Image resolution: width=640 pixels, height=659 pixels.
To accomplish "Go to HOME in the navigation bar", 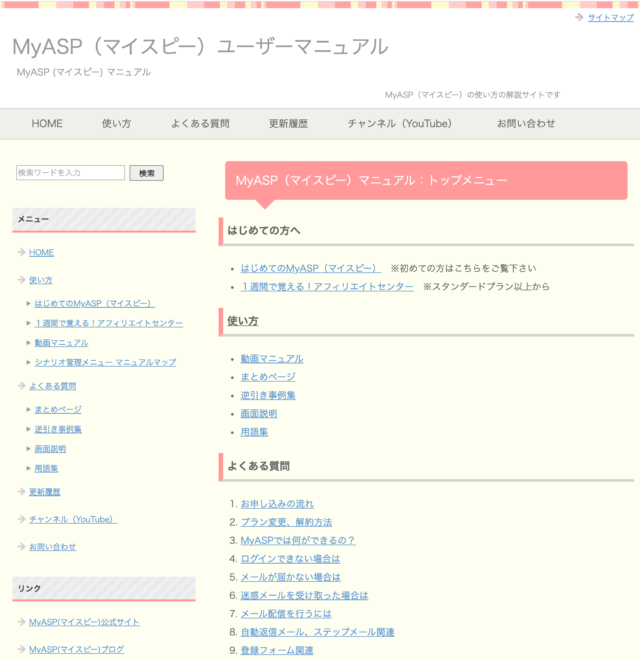I will [47, 124].
